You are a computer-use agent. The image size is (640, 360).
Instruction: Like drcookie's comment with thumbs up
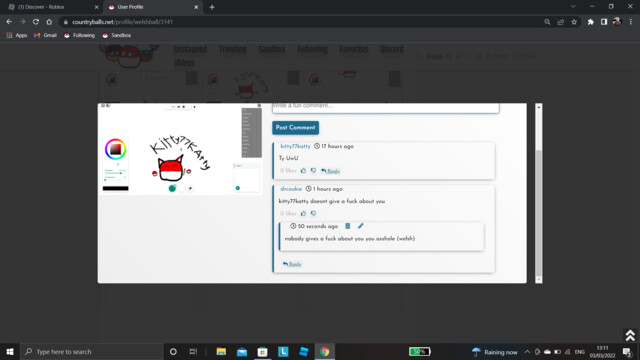[x=303, y=213]
